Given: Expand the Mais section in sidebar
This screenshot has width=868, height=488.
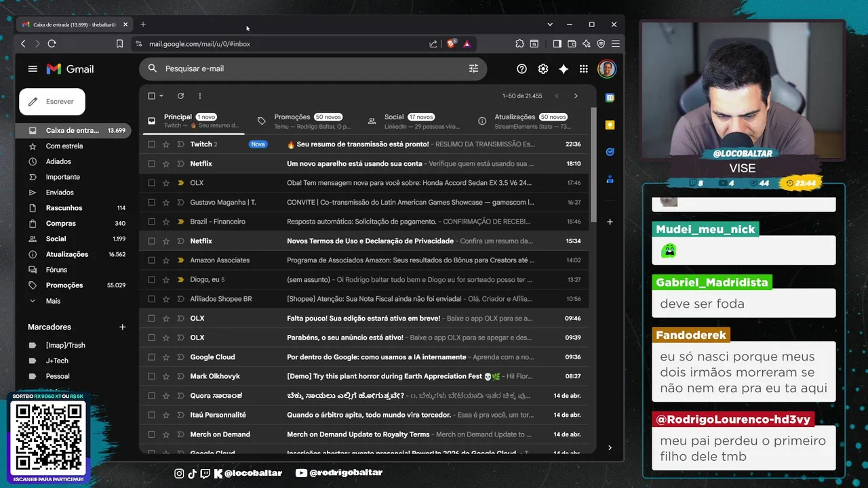Looking at the screenshot, I should tap(53, 301).
